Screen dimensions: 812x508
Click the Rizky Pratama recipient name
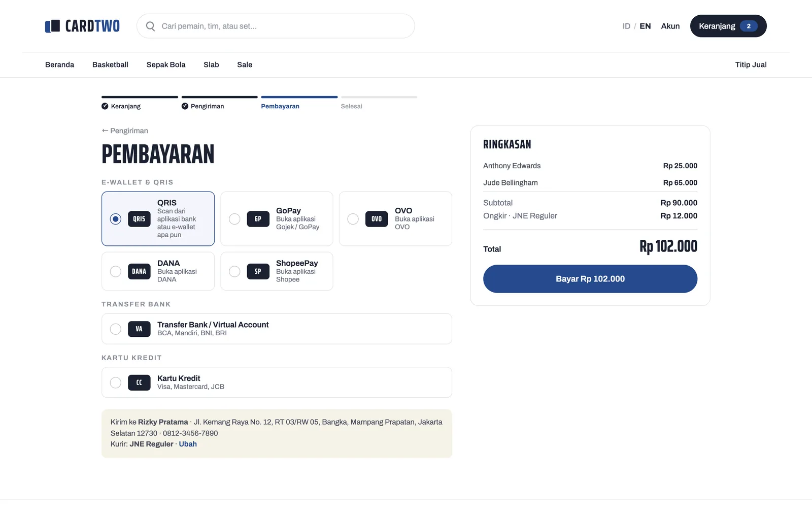[x=163, y=422]
